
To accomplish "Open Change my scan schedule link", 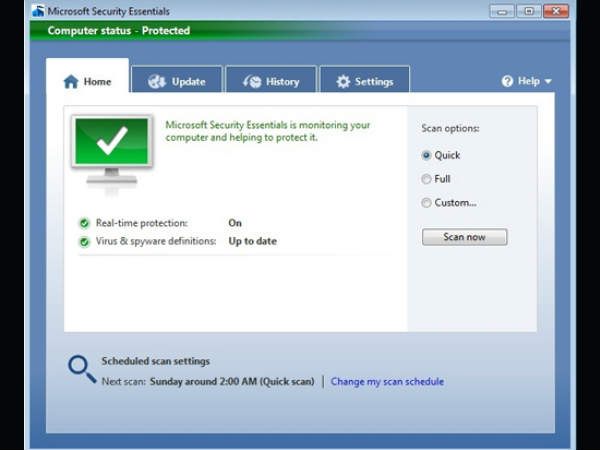I will [387, 382].
